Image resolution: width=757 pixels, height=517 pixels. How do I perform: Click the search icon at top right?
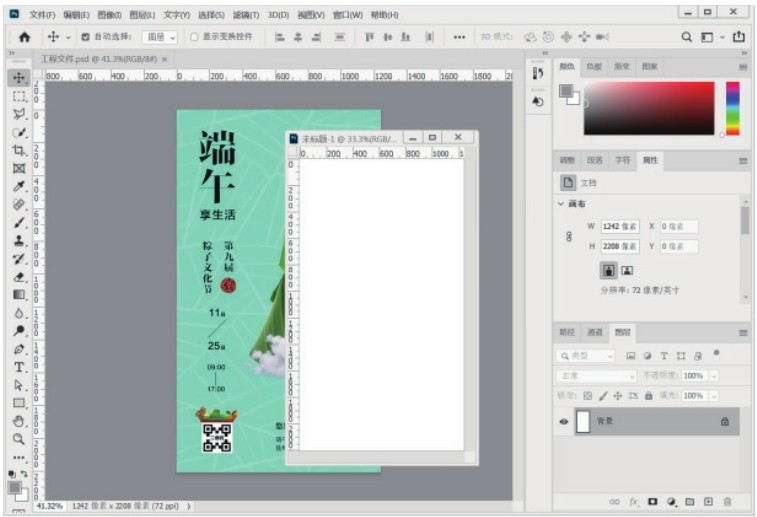(x=687, y=37)
